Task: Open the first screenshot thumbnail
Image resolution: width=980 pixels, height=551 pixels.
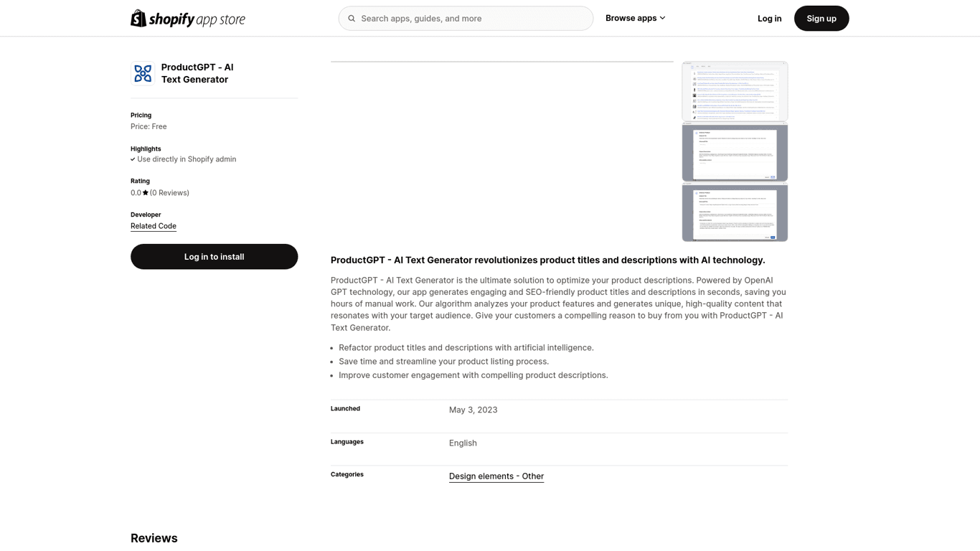Action: pos(735,91)
